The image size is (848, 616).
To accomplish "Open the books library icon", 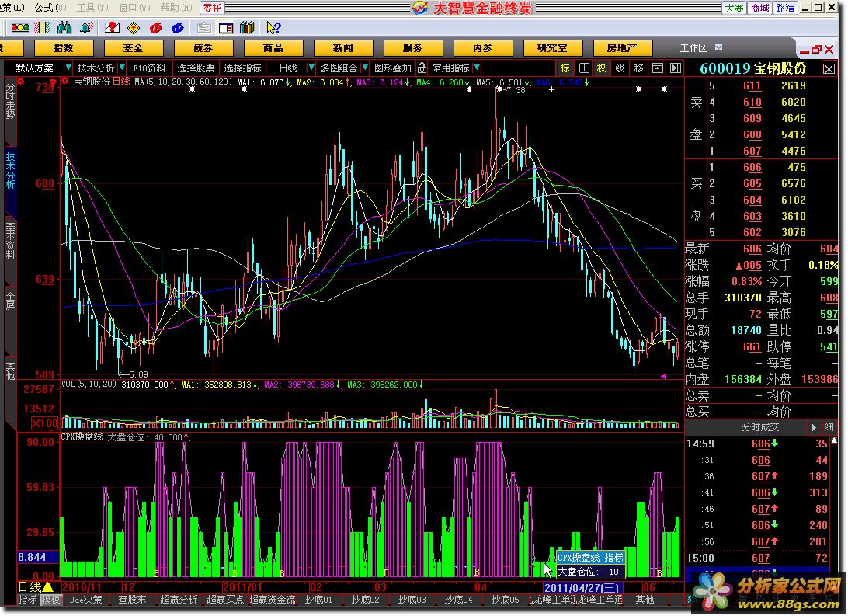I will tap(247, 28).
